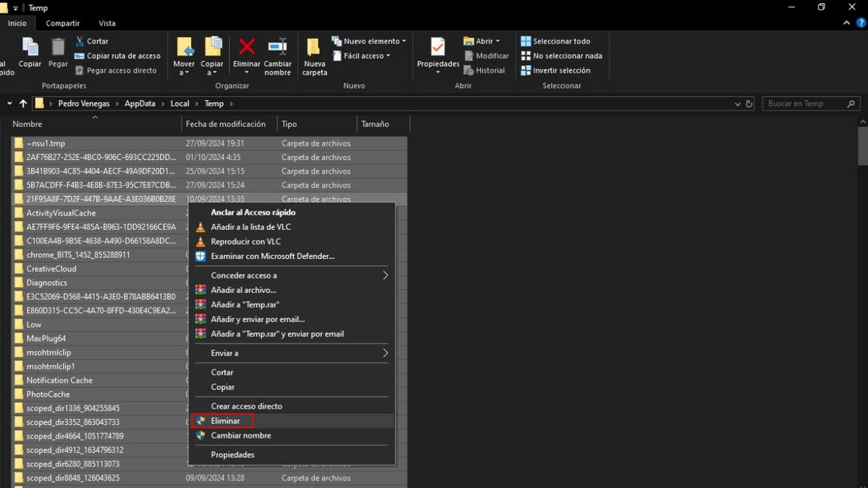Sort by the Tipo column header

317,124
